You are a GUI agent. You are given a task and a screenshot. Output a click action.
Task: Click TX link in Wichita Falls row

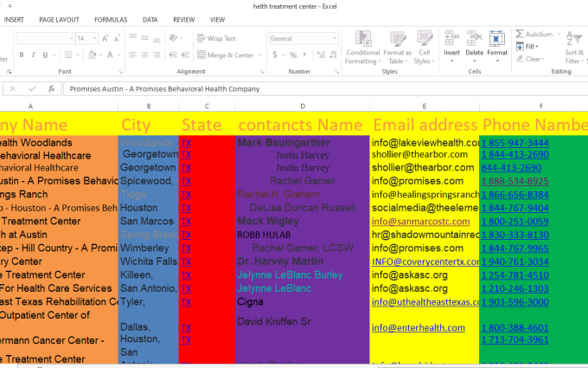pos(186,261)
